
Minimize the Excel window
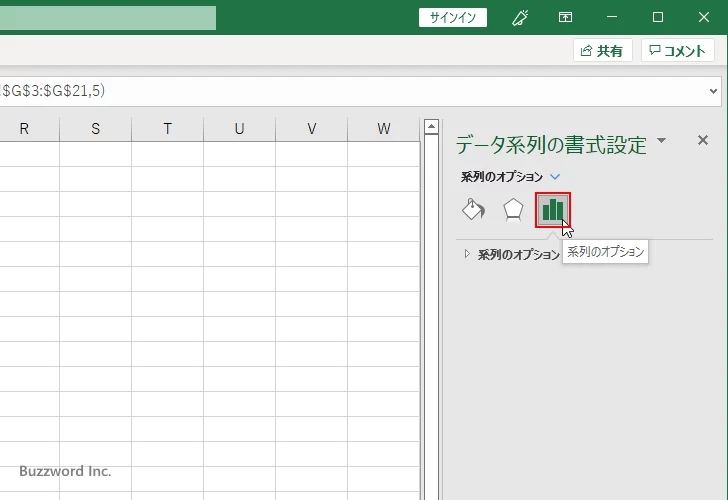[612, 17]
